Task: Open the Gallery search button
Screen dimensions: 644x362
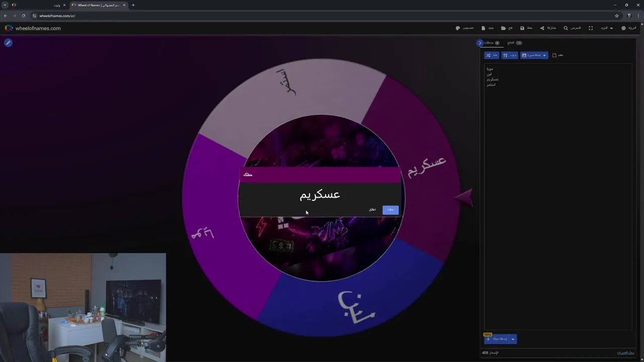Action: (572, 28)
